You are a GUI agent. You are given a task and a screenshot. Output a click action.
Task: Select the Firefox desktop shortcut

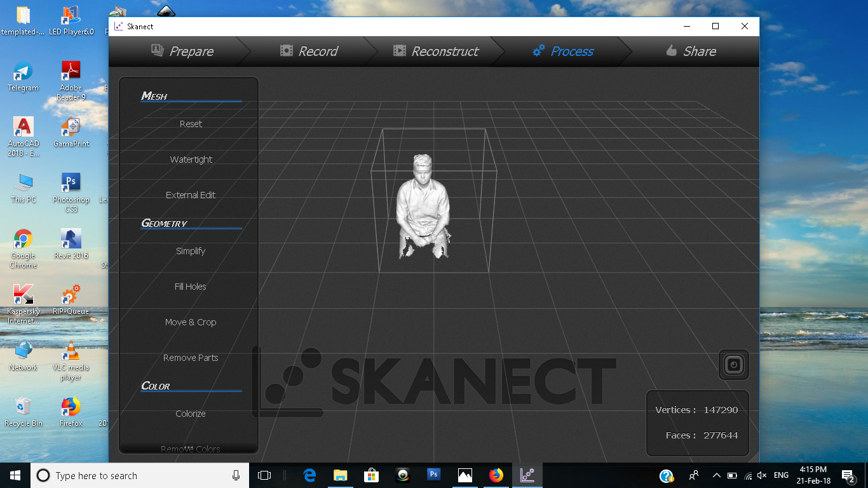pyautogui.click(x=71, y=412)
